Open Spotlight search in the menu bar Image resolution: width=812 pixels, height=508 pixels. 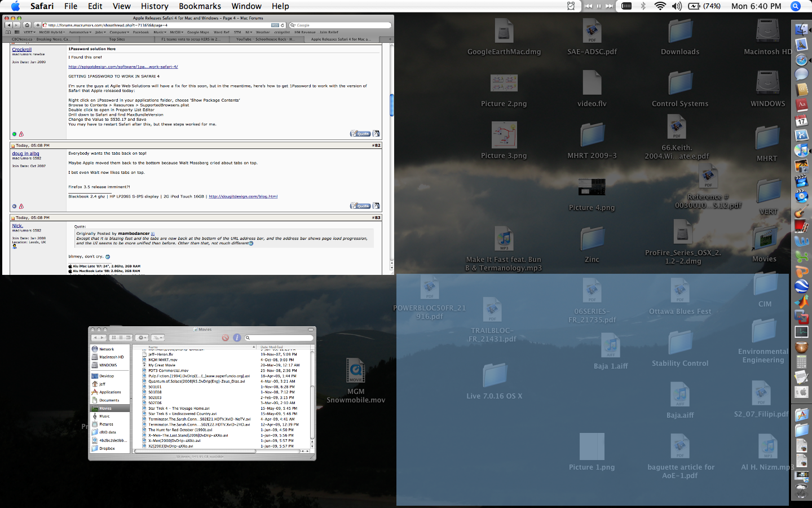click(796, 6)
